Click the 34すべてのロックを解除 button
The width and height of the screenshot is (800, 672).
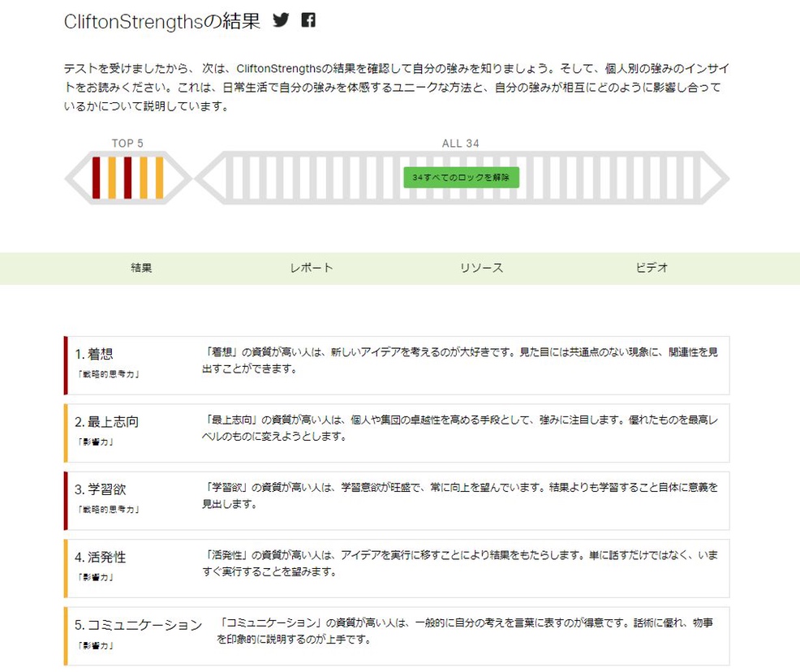[461, 178]
